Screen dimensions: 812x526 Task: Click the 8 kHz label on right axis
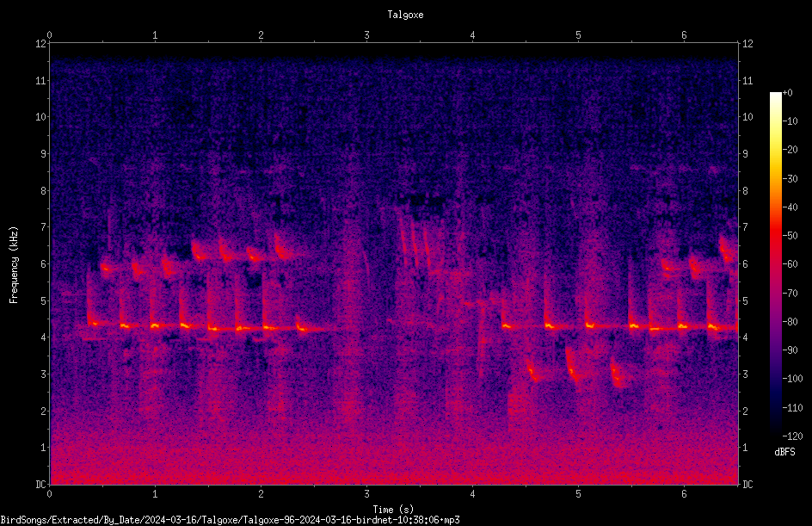click(745, 191)
